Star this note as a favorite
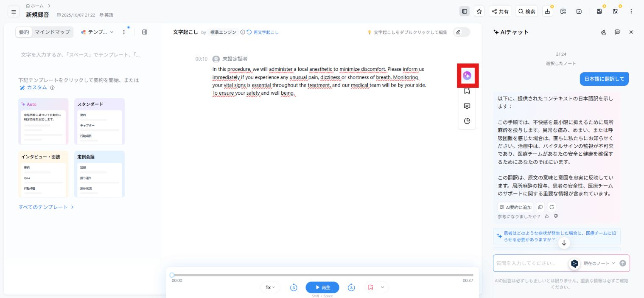This screenshot has width=644, height=298. (x=479, y=11)
